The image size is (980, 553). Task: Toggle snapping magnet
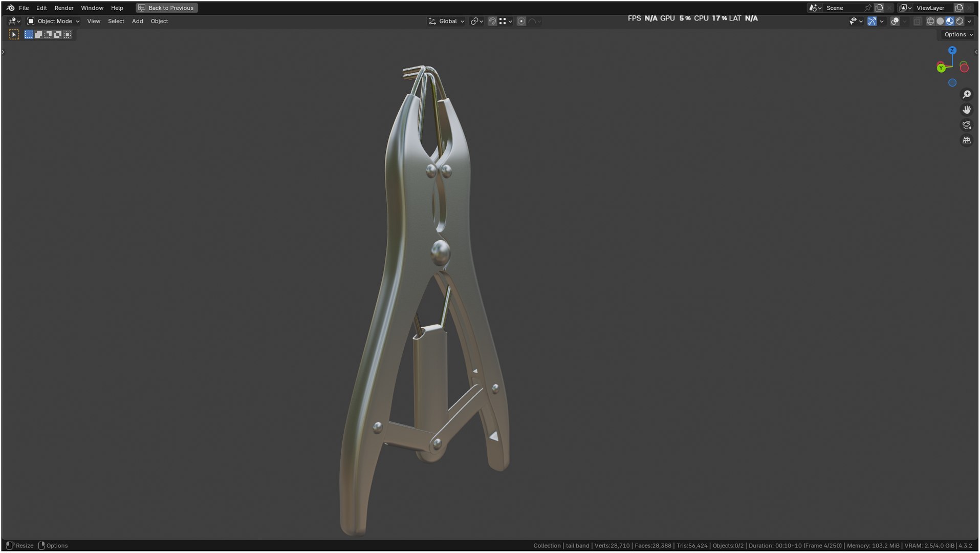point(492,21)
